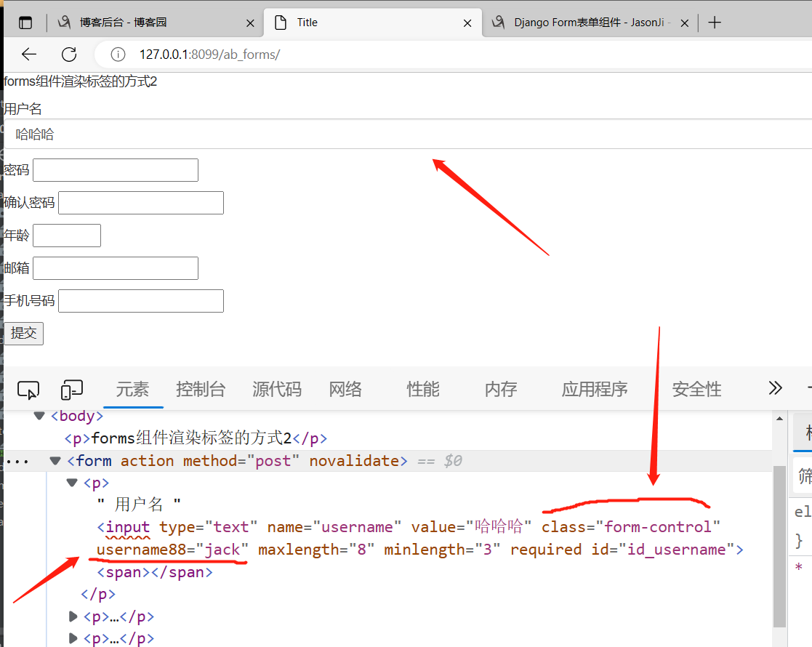Focus the 年龄 input field

67,236
